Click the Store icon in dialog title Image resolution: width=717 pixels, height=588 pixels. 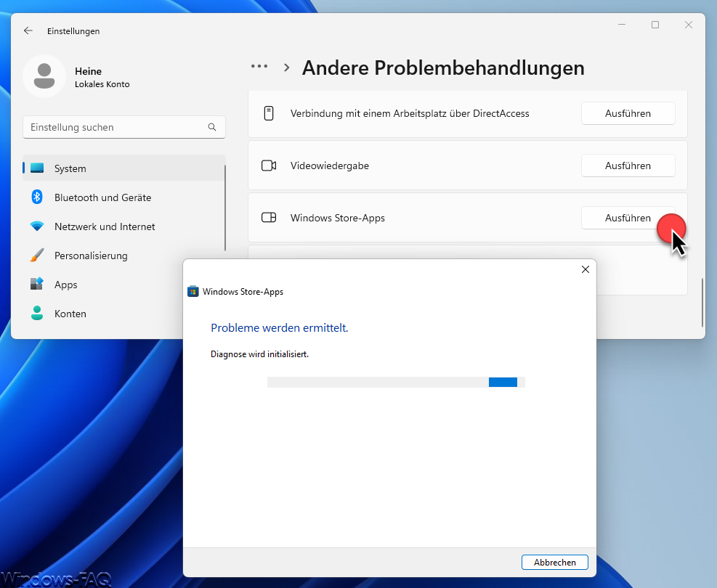point(193,292)
